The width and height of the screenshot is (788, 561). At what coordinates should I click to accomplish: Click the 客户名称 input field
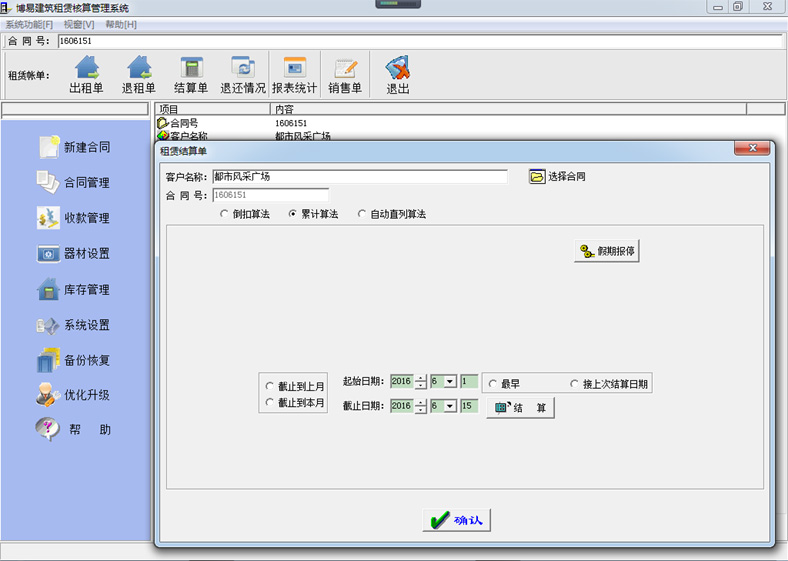[x=359, y=176]
